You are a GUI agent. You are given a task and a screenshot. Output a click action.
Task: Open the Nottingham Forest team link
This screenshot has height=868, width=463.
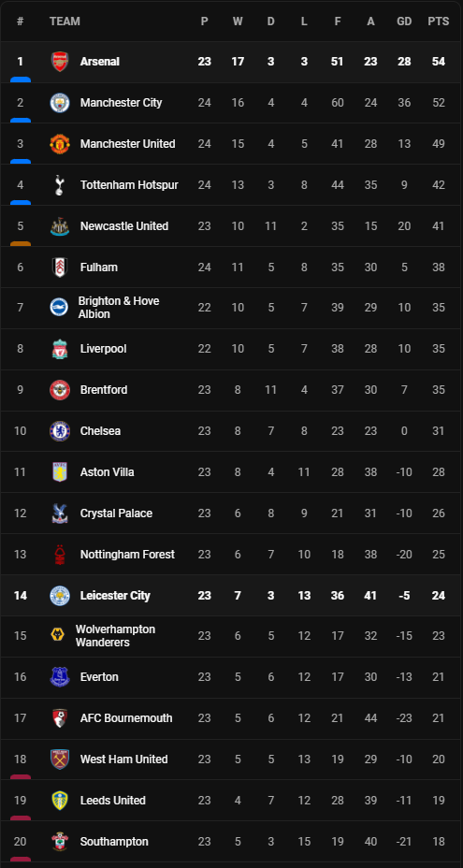click(127, 554)
